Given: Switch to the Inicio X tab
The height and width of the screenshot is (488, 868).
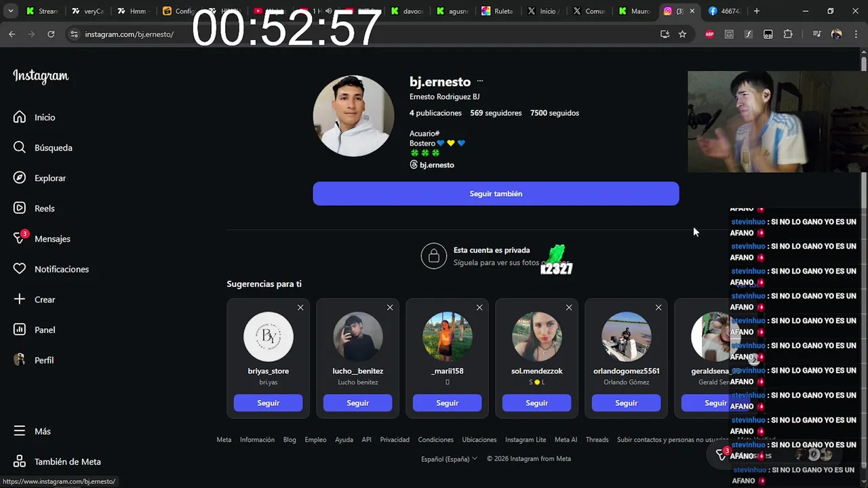Looking at the screenshot, I should (542, 11).
